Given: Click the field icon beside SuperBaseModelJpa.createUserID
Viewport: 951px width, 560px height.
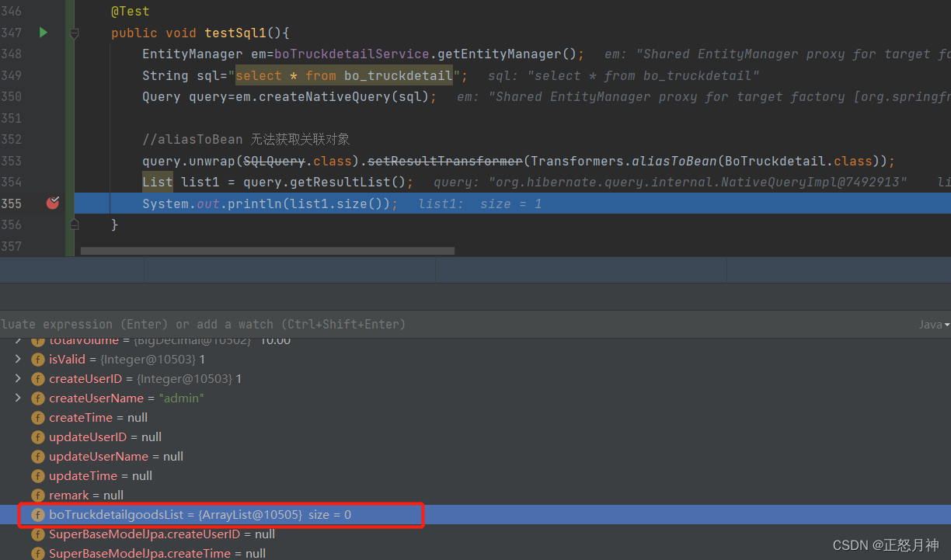Looking at the screenshot, I should coord(37,534).
